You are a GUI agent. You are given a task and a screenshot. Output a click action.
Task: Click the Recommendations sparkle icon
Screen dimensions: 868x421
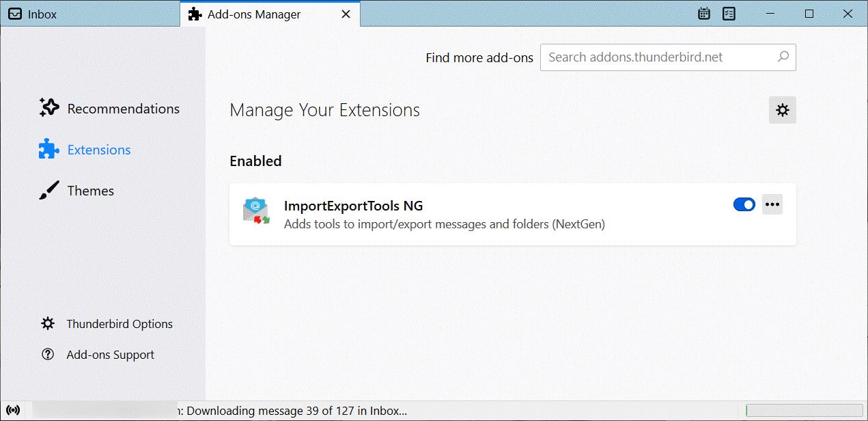pos(48,108)
